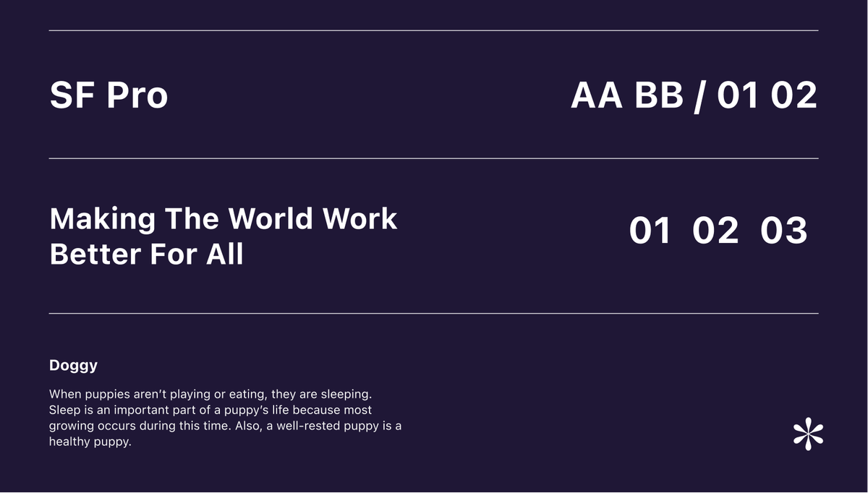Image resolution: width=868 pixels, height=493 pixels.
Task: Select the 02 in the 01 02 03 group
Action: [x=715, y=231]
